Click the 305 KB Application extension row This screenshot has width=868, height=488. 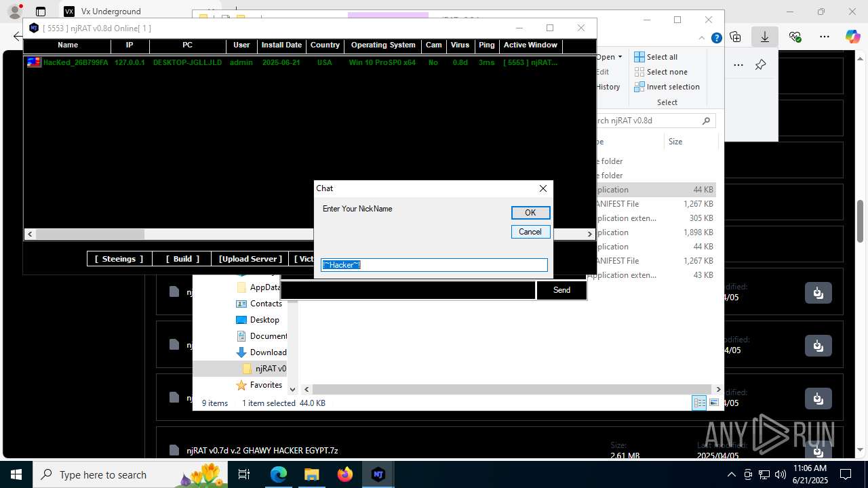[655, 218]
